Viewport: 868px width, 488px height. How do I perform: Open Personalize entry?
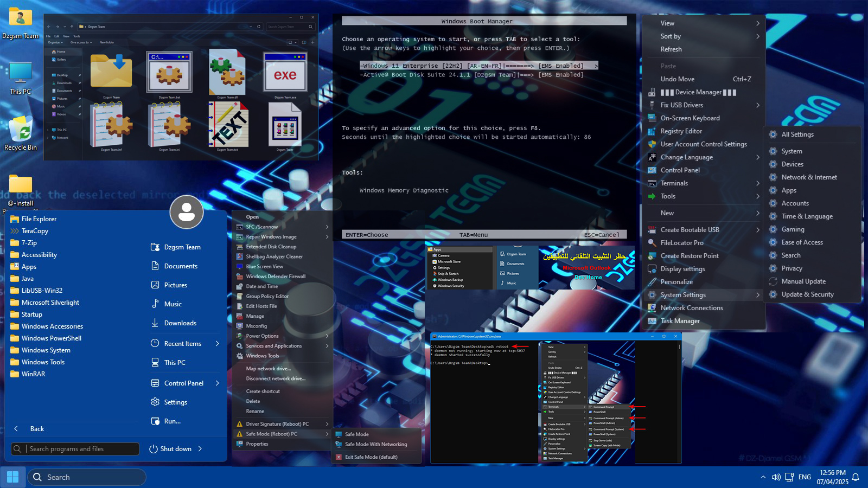704,282
